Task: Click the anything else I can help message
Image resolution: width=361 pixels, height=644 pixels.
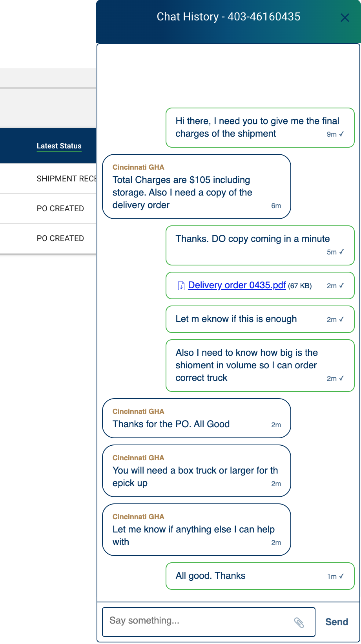Action: (x=197, y=530)
